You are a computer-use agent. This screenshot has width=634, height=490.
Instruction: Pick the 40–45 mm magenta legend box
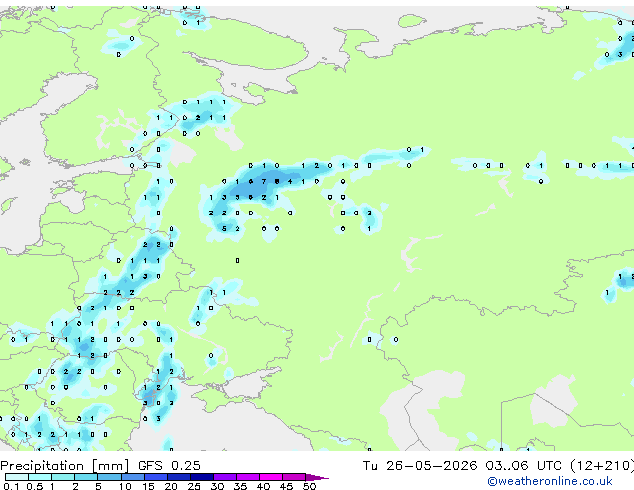point(271,477)
